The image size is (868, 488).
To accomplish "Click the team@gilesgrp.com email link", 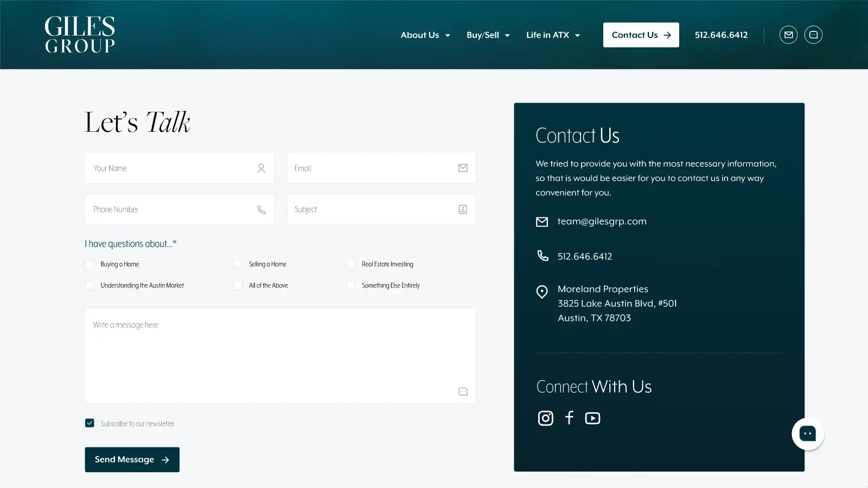I will 602,221.
